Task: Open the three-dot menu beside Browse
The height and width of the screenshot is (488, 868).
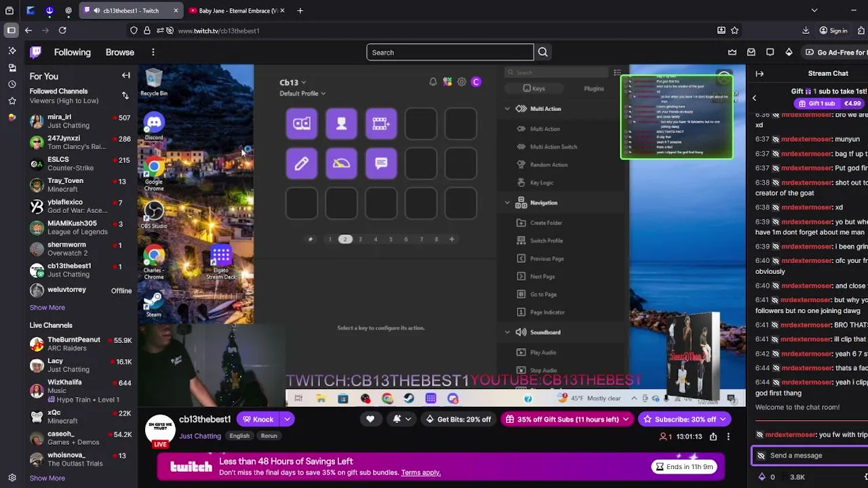Action: [153, 52]
